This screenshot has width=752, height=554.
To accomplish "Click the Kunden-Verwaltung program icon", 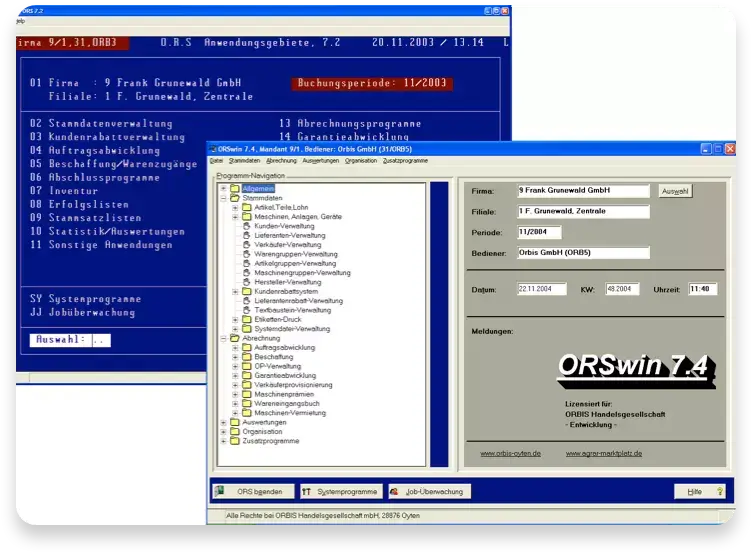I will pos(247,226).
